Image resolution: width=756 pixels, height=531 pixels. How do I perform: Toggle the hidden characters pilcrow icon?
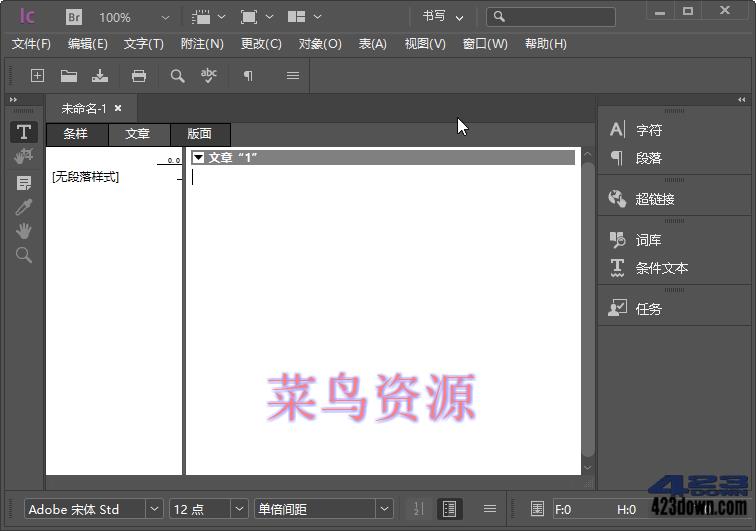pyautogui.click(x=248, y=76)
